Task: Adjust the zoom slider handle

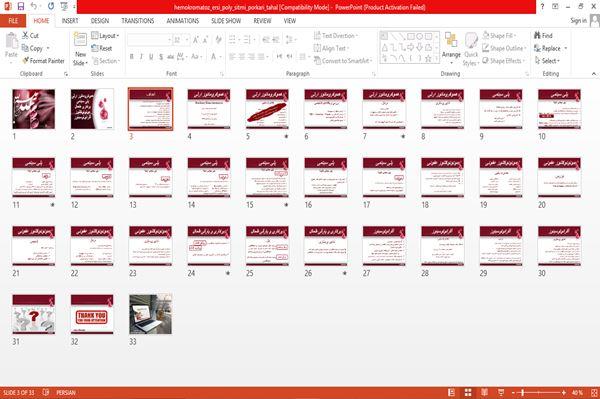Action: (522, 392)
